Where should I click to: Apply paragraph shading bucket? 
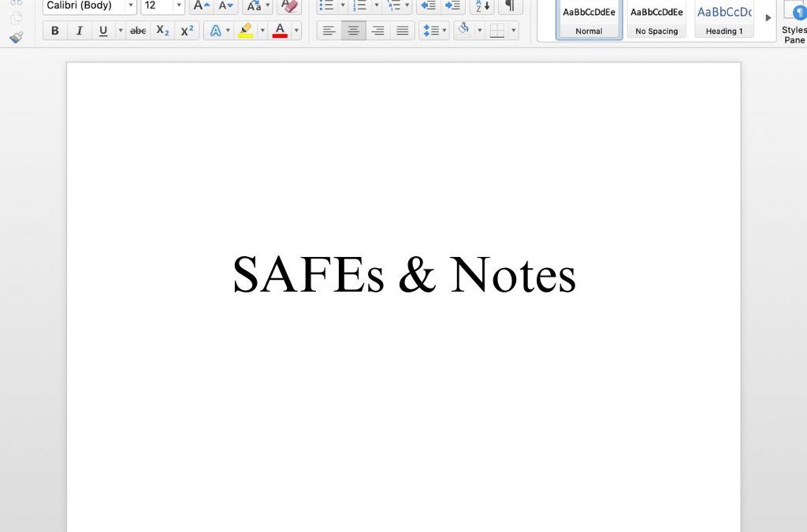point(463,30)
